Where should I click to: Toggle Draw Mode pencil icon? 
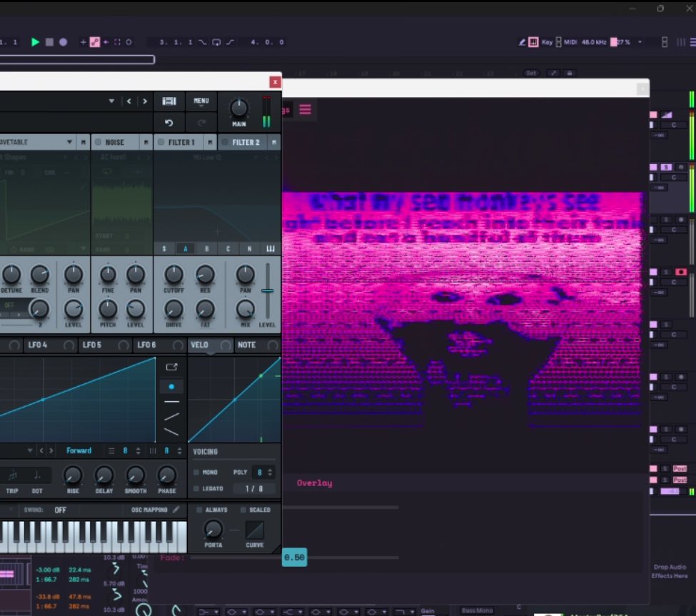click(x=523, y=42)
